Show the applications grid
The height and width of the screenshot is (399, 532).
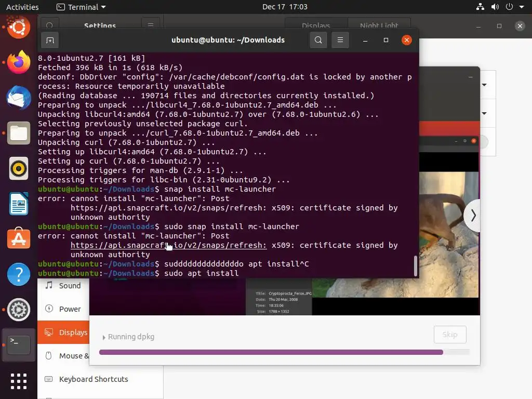[x=19, y=381]
